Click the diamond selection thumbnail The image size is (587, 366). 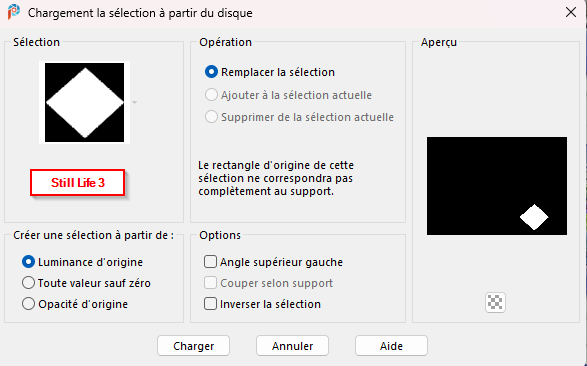coord(85,103)
